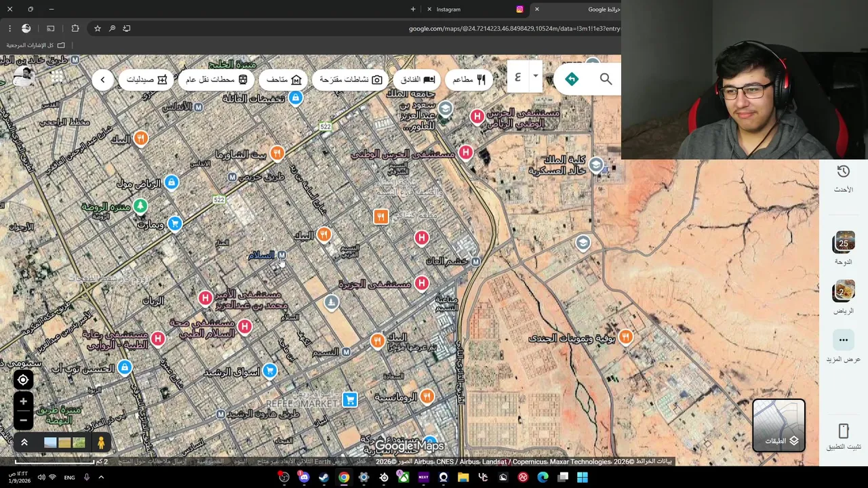Image resolution: width=868 pixels, height=488 pixels.
Task: Click the REFEE MARKET shopping cart pin
Action: (x=350, y=400)
